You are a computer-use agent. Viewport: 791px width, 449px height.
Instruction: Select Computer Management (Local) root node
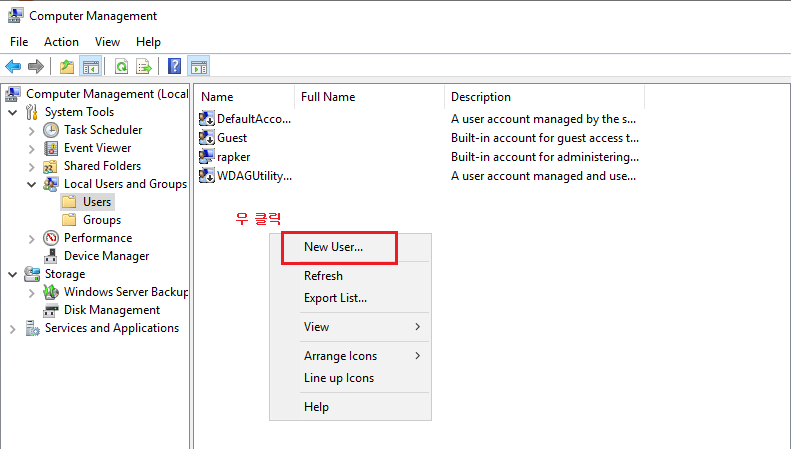107,94
